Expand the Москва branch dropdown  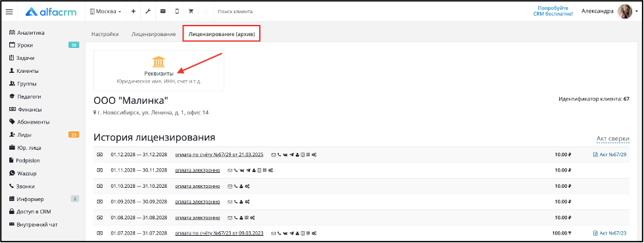tap(105, 11)
